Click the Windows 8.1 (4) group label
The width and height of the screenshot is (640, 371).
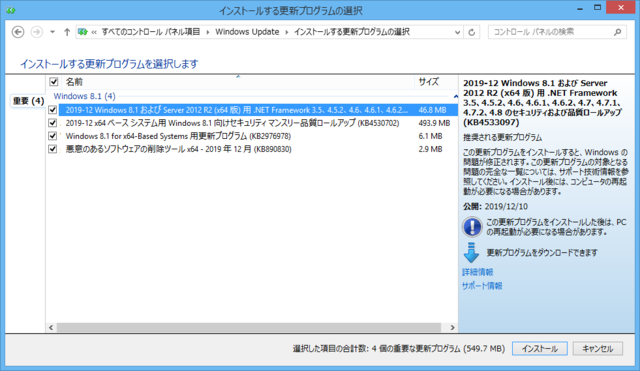pyautogui.click(x=84, y=96)
